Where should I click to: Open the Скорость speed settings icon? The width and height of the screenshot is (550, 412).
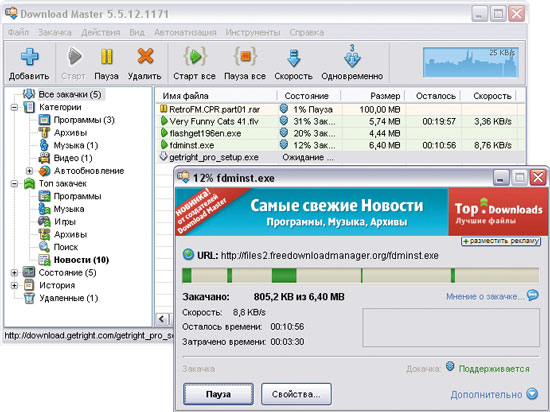click(x=294, y=58)
